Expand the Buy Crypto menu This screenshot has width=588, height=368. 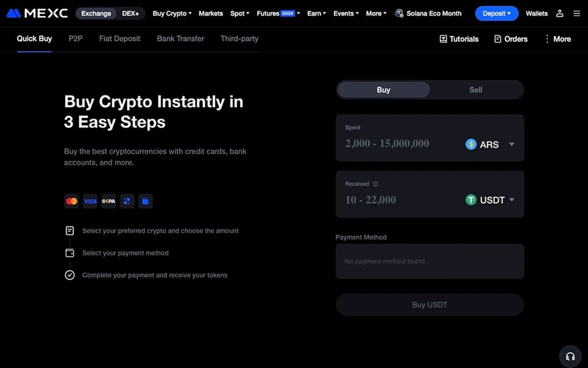coord(172,13)
